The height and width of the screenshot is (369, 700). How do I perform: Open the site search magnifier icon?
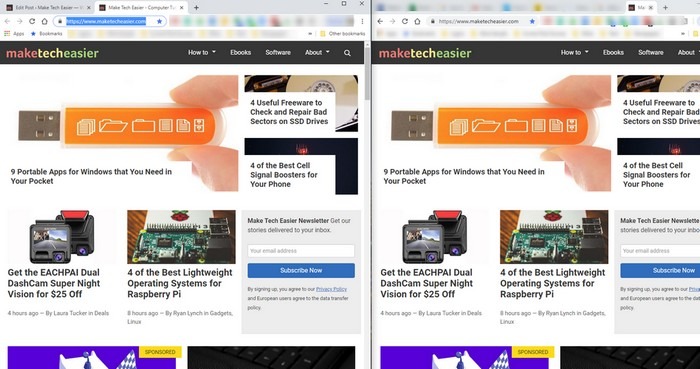click(x=347, y=53)
